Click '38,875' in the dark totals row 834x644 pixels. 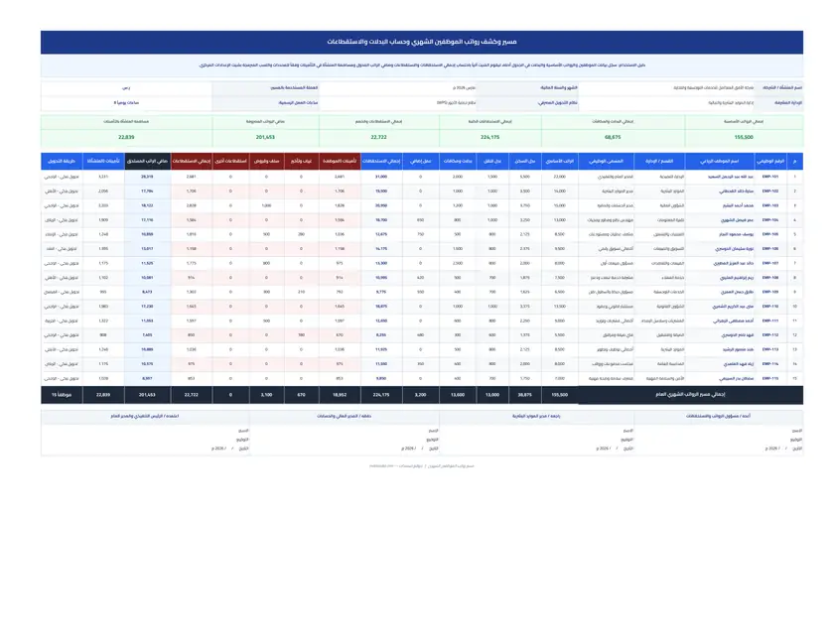(525, 395)
